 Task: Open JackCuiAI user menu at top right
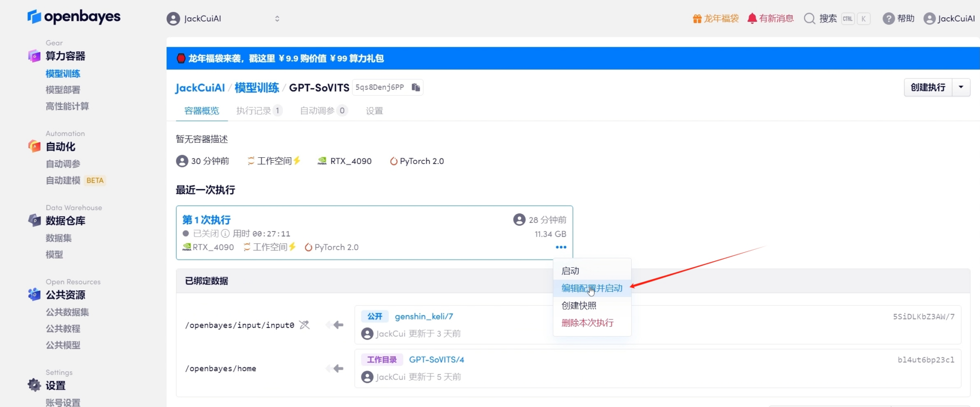(x=949, y=19)
